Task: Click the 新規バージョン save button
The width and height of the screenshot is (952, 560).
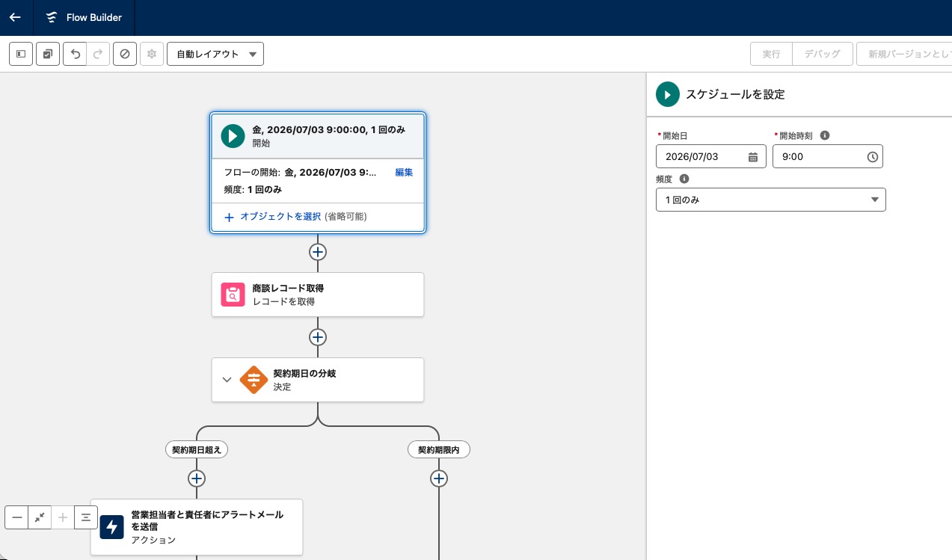Action: coord(904,54)
